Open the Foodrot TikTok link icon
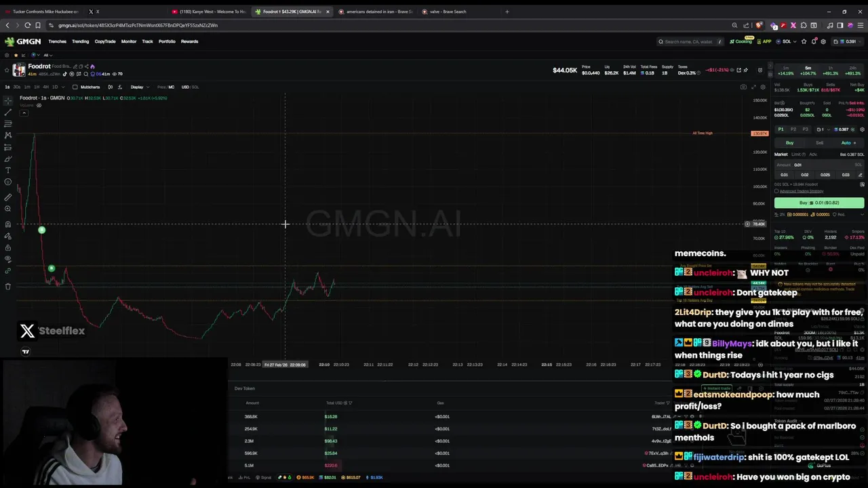 pyautogui.click(x=64, y=74)
